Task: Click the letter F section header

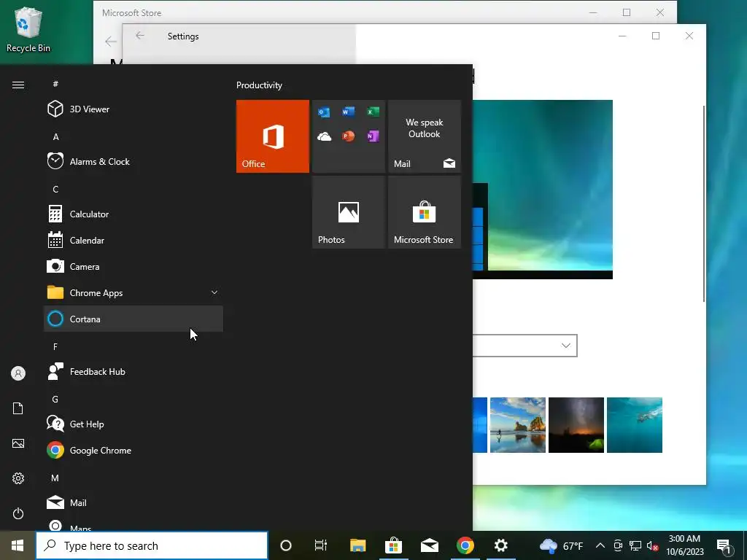Action: click(55, 346)
